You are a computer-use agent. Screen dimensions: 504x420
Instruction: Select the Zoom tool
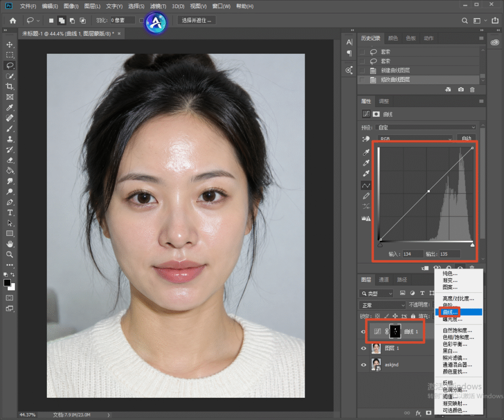(10, 255)
